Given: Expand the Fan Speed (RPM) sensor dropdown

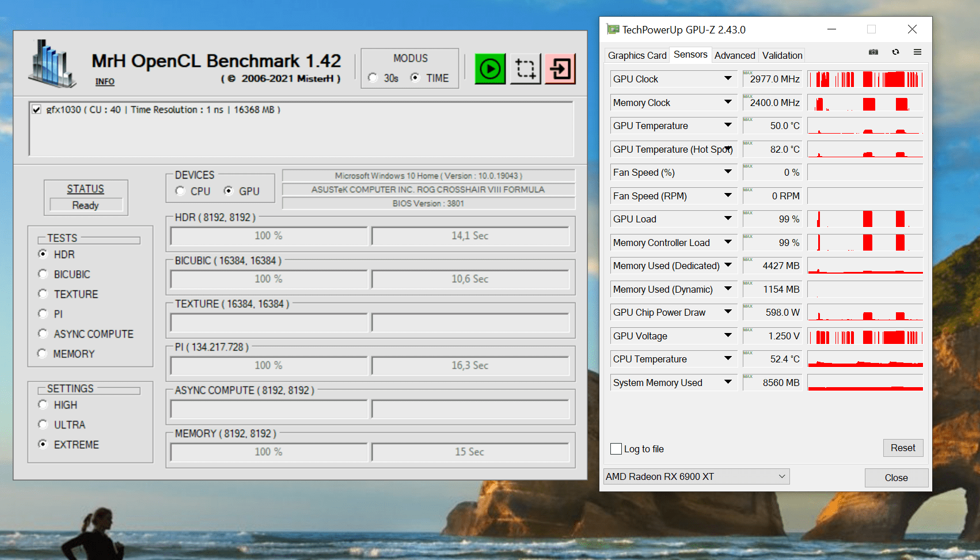Looking at the screenshot, I should coord(728,195).
